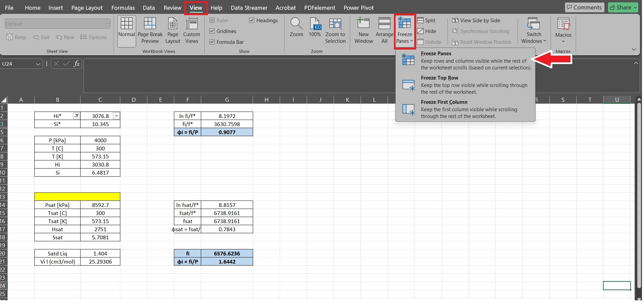Open a New Window

coord(364,31)
